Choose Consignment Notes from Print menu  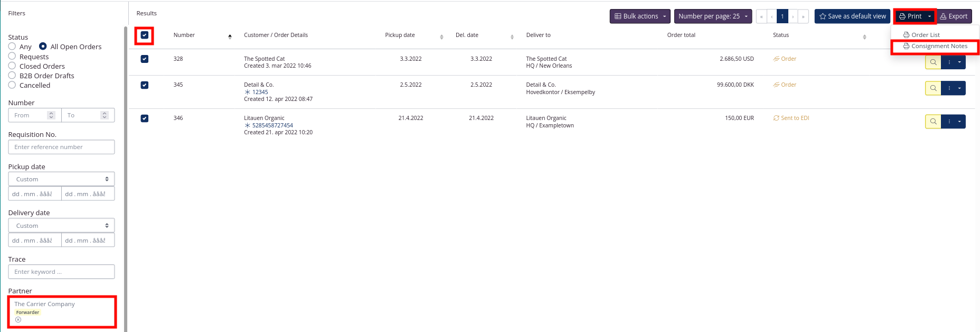click(x=935, y=47)
